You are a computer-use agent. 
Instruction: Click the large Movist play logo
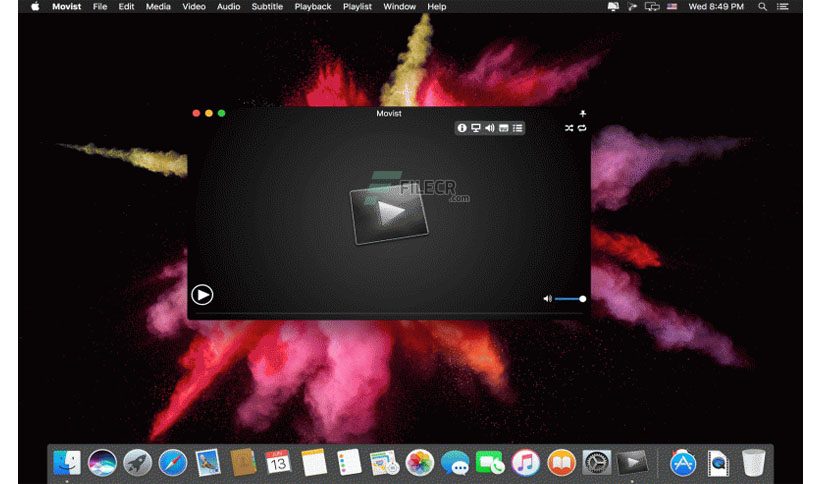click(x=389, y=214)
